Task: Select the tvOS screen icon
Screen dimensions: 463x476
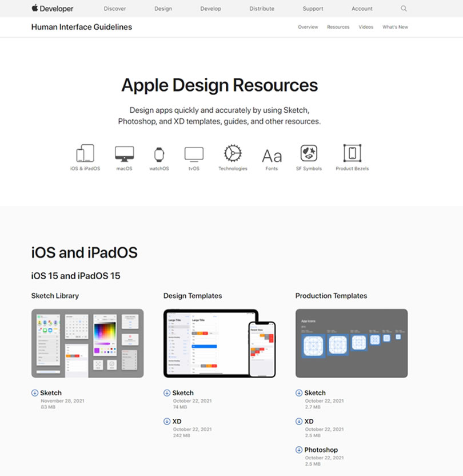Action: point(194,154)
